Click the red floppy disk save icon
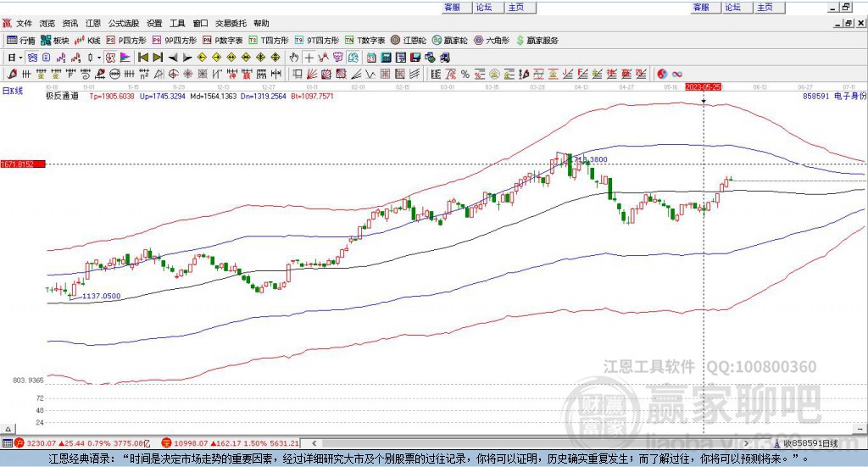The image size is (868, 467). pos(415,58)
